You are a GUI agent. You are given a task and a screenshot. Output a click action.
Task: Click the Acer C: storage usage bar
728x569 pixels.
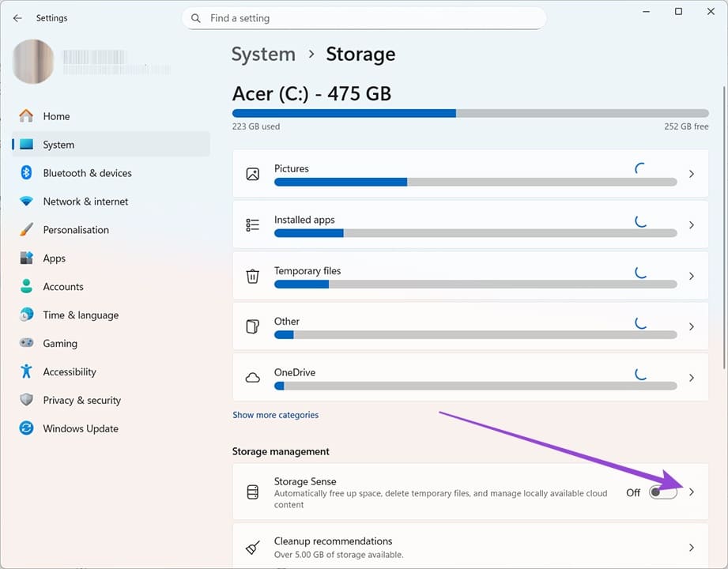470,112
